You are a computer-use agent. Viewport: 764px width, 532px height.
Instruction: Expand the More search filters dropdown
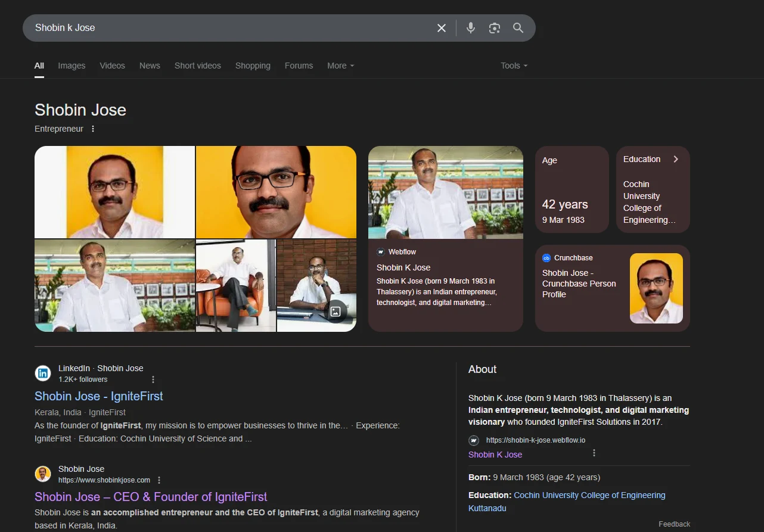341,66
